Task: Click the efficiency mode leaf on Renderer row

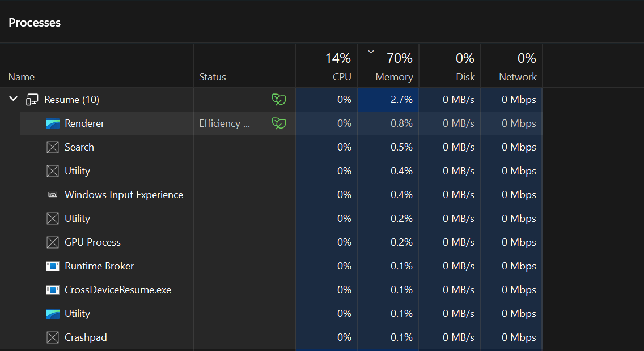Action: tap(279, 123)
